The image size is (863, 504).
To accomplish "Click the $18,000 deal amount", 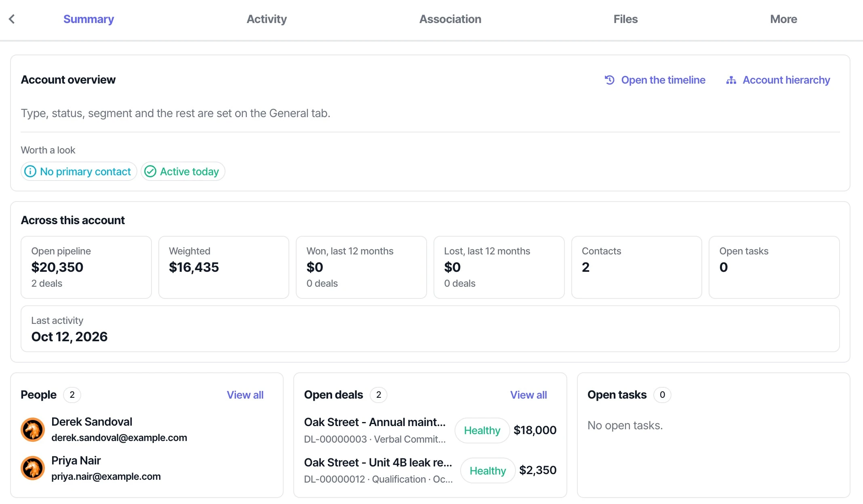I will pos(535,430).
